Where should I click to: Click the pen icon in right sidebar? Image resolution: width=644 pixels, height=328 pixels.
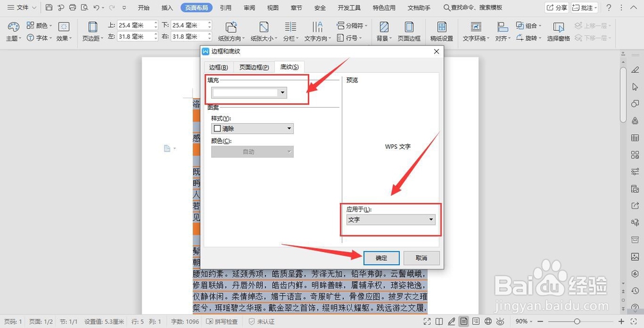[635, 70]
